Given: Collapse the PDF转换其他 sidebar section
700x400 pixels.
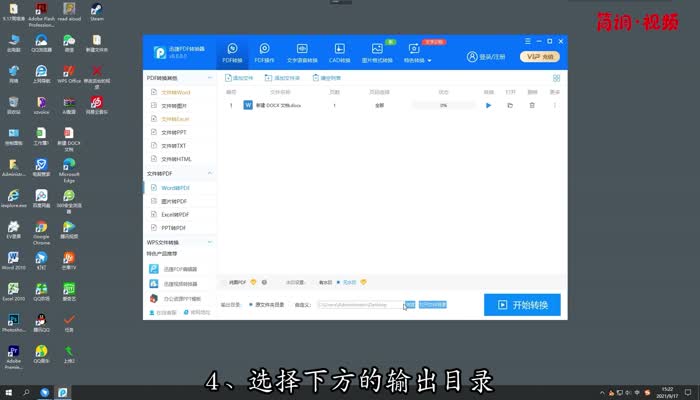Looking at the screenshot, I should coord(210,77).
